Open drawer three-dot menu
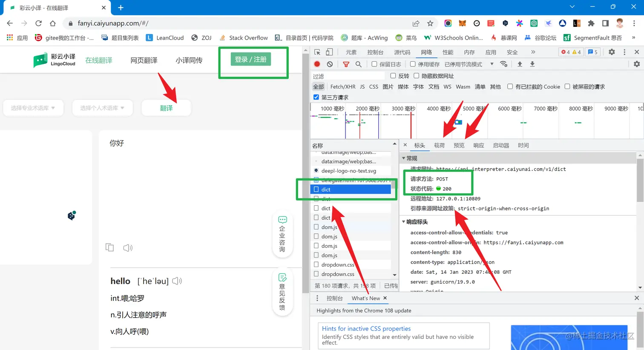644x350 pixels. [x=317, y=298]
